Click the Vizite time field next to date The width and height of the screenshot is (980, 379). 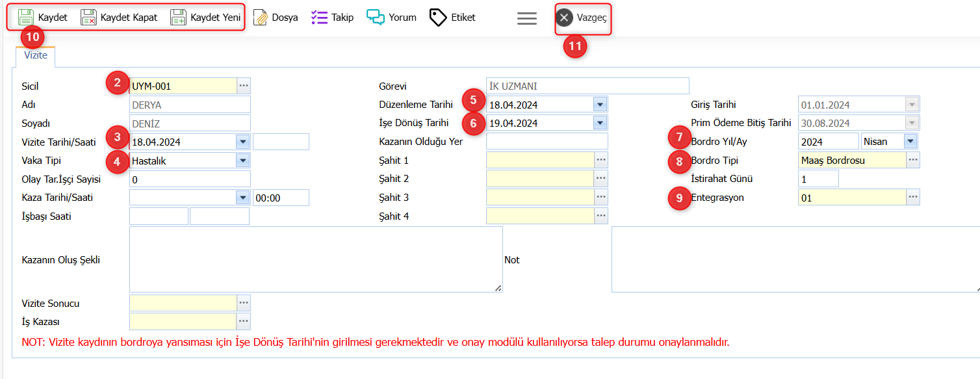click(x=281, y=142)
